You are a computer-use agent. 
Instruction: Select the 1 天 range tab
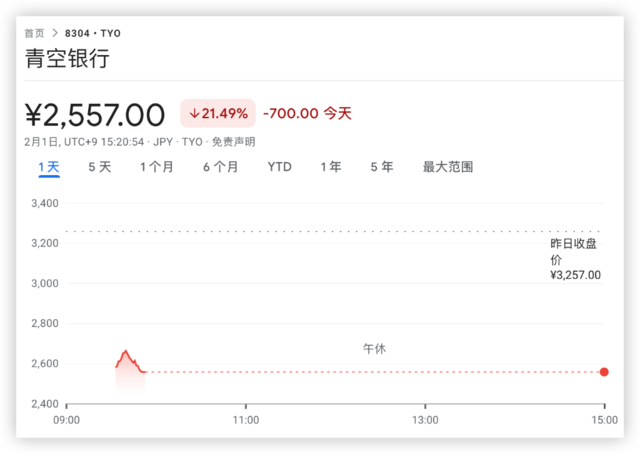[x=49, y=167]
